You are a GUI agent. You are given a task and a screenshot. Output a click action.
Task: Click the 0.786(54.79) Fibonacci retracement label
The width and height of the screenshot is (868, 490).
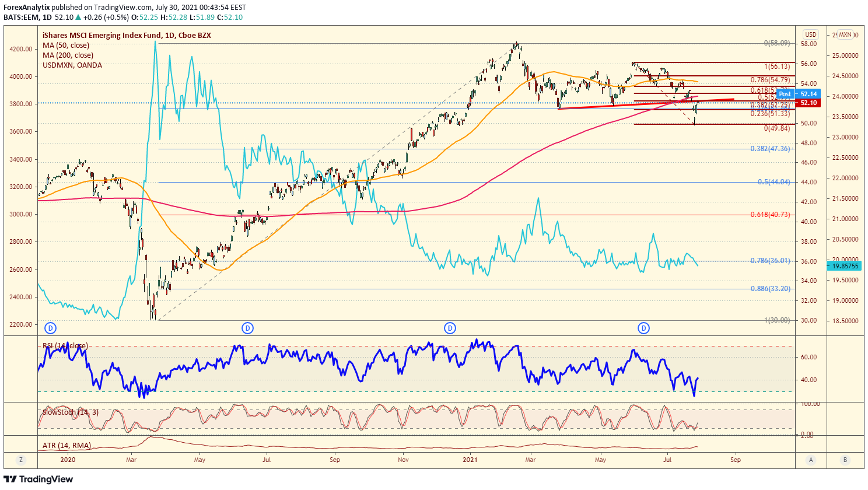click(770, 80)
